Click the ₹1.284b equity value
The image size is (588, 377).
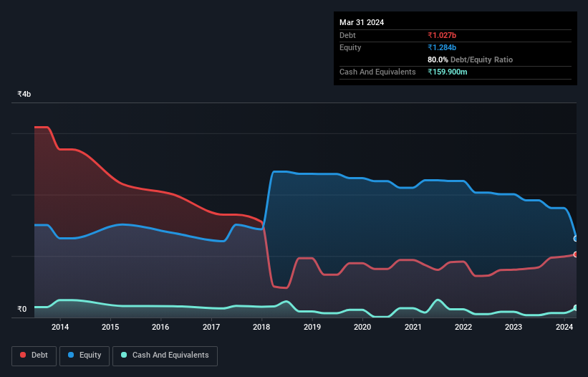pos(442,47)
